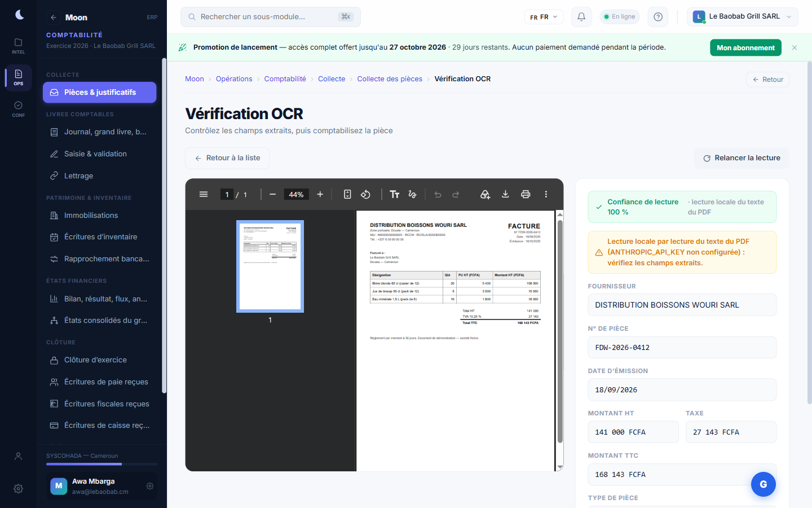
Task: Select the page 1 thumbnail
Action: tap(270, 266)
